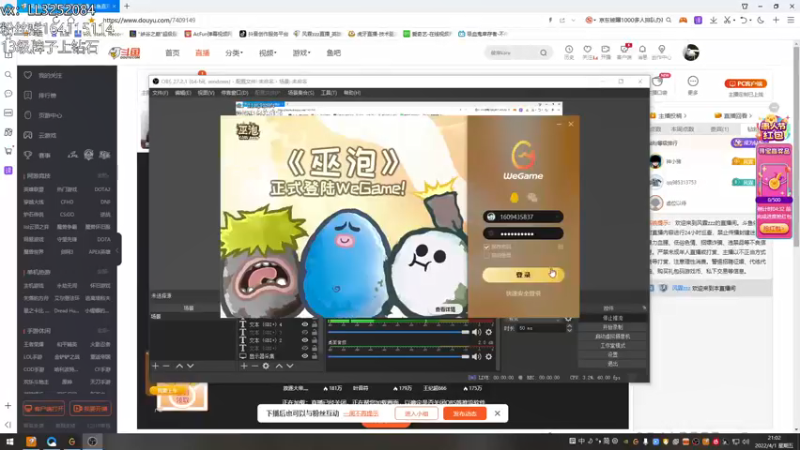Click the orange 发布动态 button in popup

tap(464, 413)
